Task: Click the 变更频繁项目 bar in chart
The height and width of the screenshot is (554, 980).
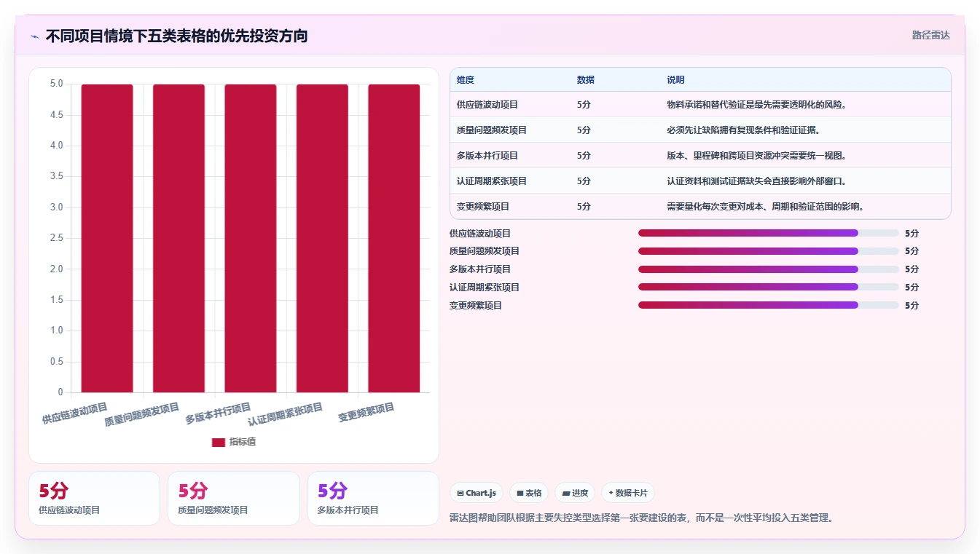Action: point(394,238)
